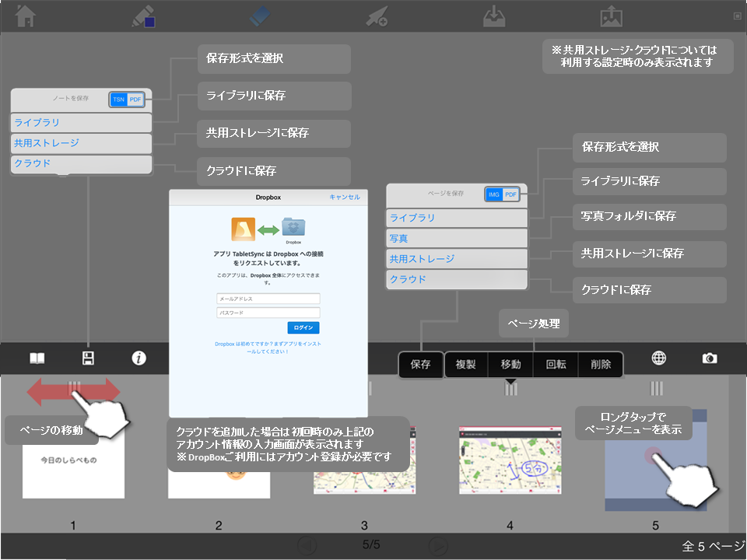Select the Pen tool icon

pyautogui.click(x=143, y=16)
